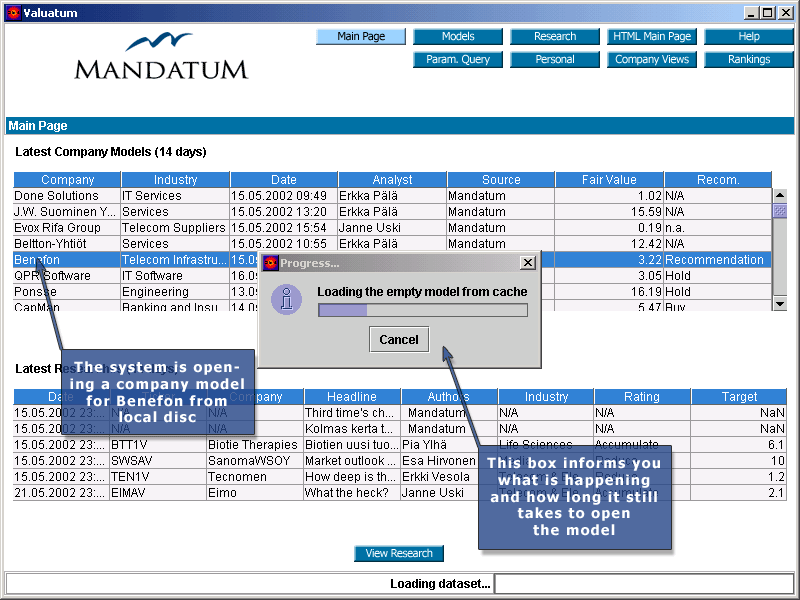Select the Beltton-Yhtiöt row
Viewport: 800px width, 600px height.
coord(392,244)
